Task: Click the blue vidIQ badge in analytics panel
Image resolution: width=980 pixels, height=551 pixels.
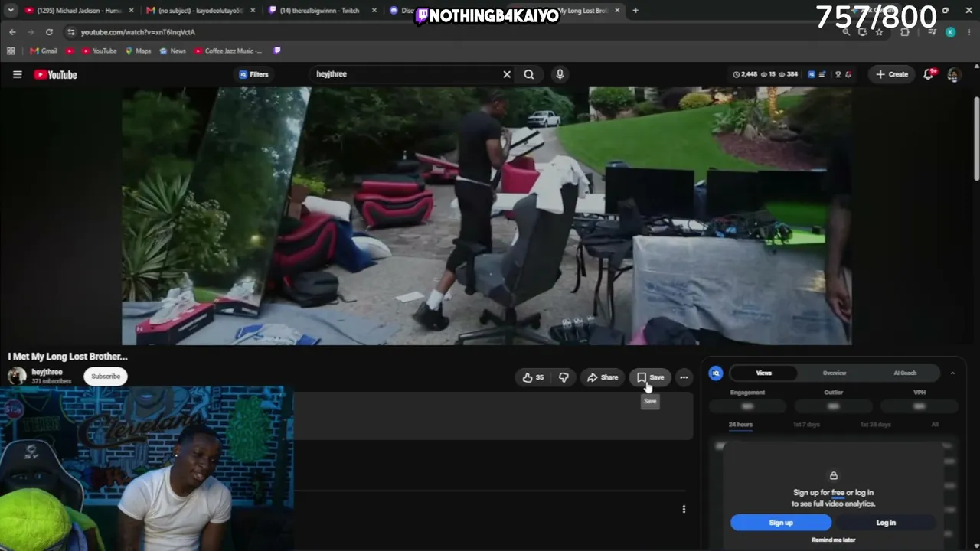Action: click(716, 373)
